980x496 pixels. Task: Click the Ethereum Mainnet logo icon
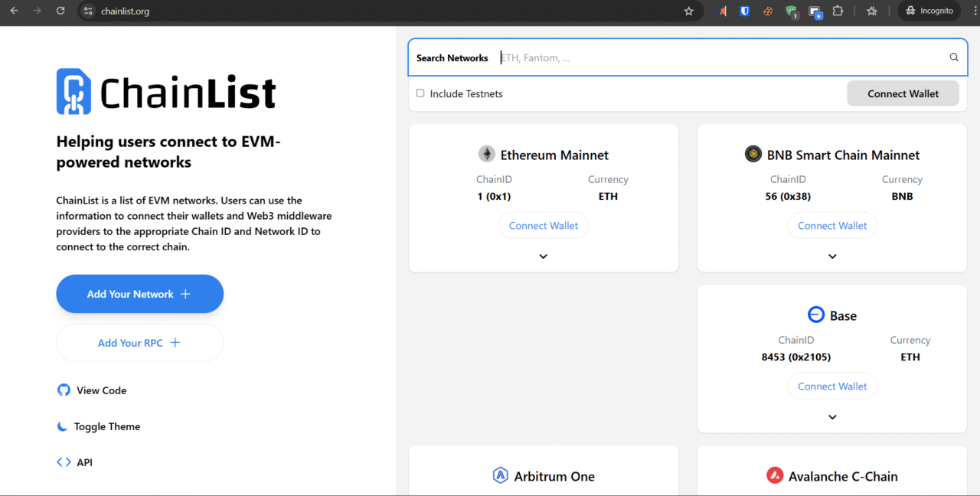[x=487, y=155]
